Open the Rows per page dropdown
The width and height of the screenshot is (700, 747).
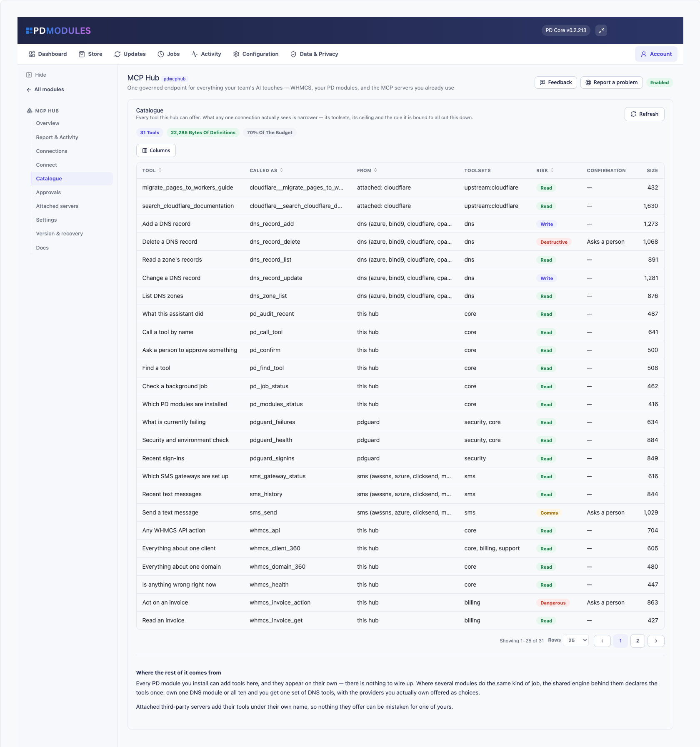pos(575,640)
